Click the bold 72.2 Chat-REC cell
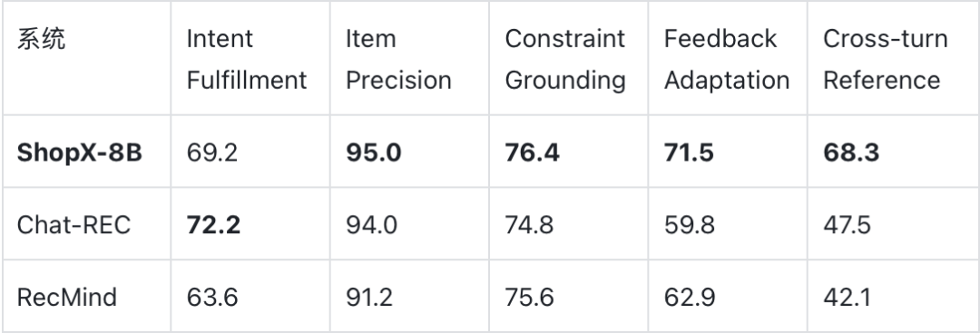 (213, 225)
